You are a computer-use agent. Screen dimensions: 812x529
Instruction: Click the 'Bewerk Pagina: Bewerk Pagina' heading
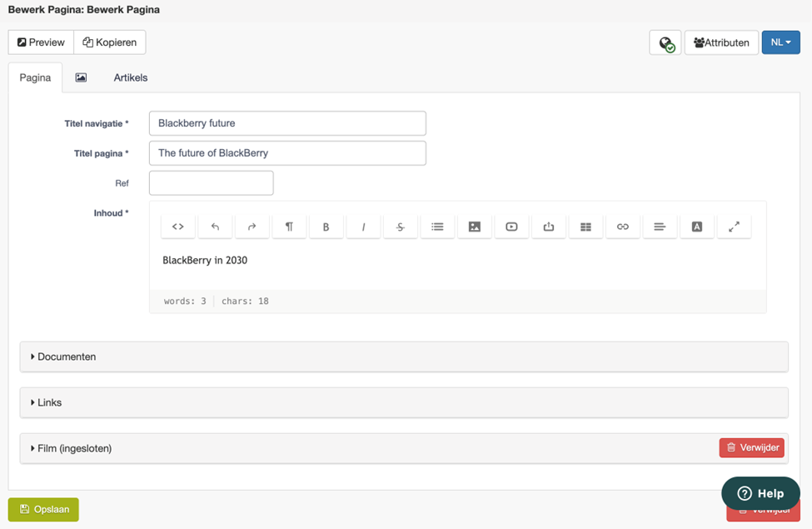tap(84, 10)
